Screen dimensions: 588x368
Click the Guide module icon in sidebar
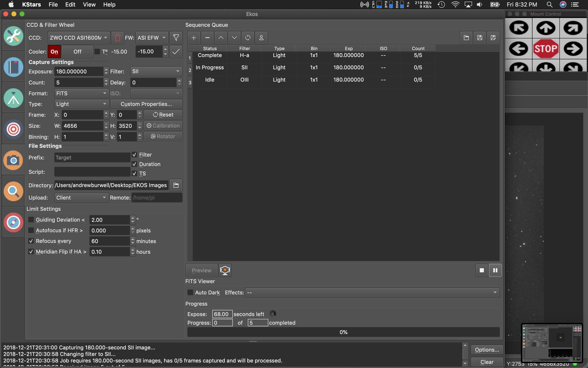[13, 222]
